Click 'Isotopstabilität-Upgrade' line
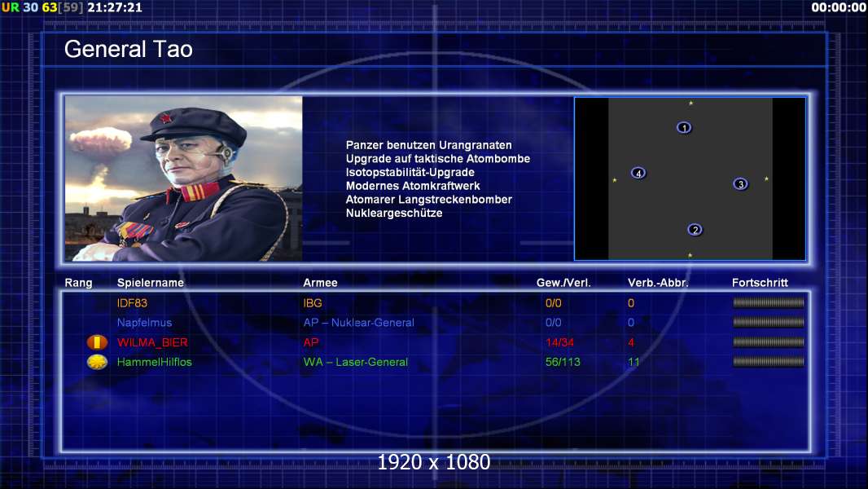The image size is (868, 489). point(410,172)
